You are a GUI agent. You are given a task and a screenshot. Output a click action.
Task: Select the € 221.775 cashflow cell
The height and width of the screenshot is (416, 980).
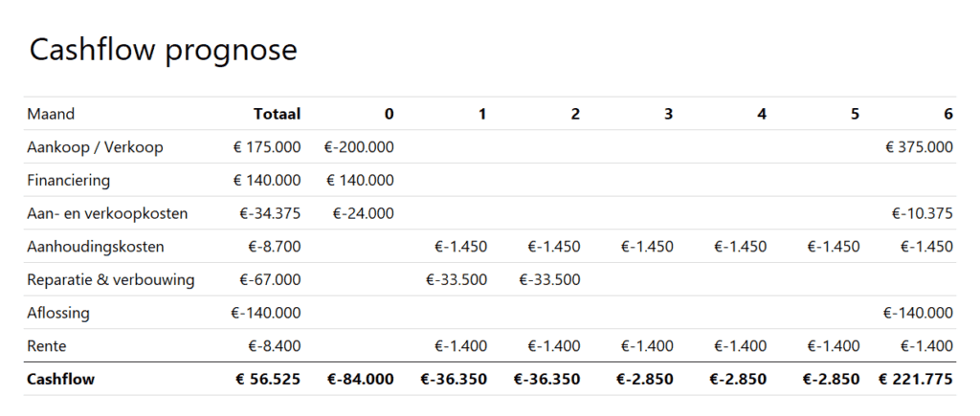click(915, 380)
